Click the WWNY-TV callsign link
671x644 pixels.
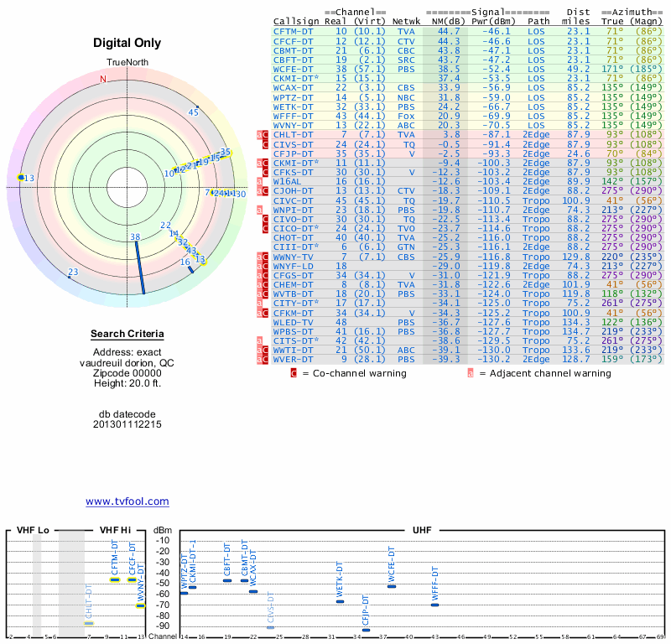coord(294,257)
